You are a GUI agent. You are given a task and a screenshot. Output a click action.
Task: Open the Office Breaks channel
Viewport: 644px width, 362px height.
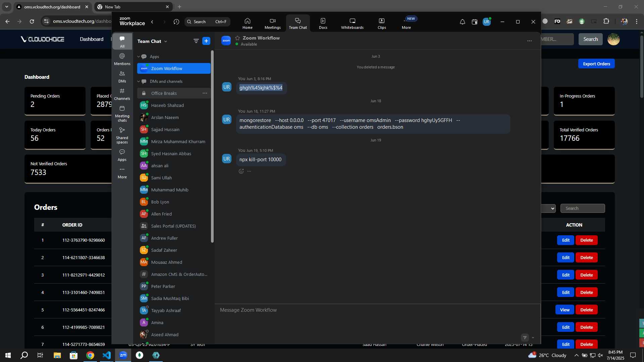(174, 93)
